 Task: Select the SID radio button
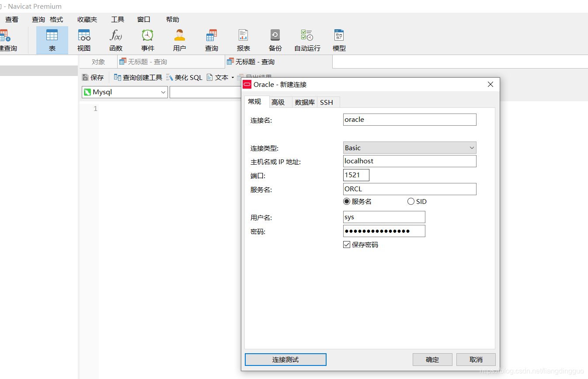[417, 201]
